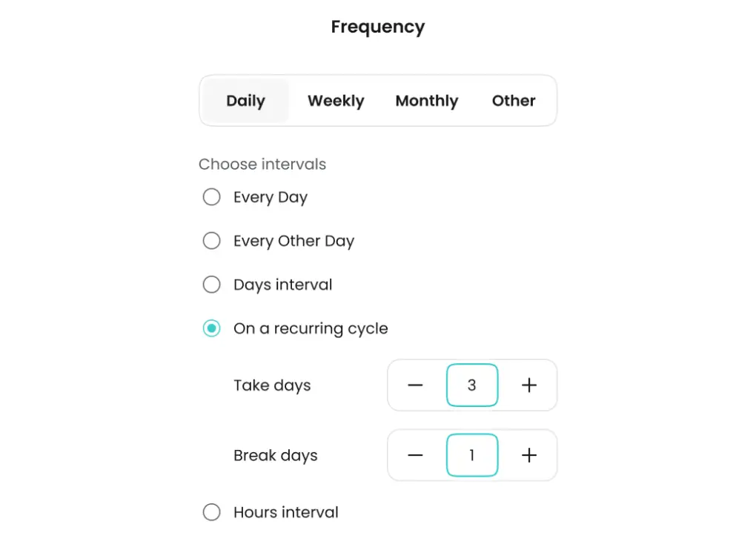The image size is (756, 556).
Task: Switch to the Daily tab
Action: tap(245, 101)
